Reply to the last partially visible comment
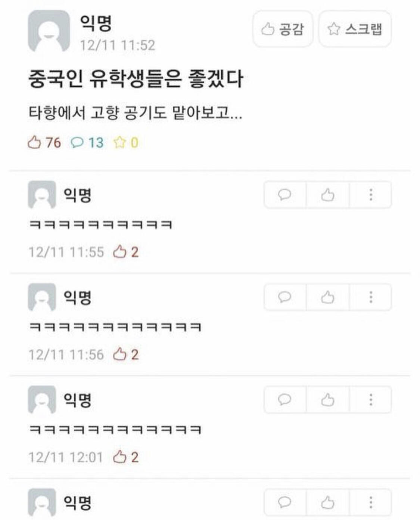 coord(285,502)
